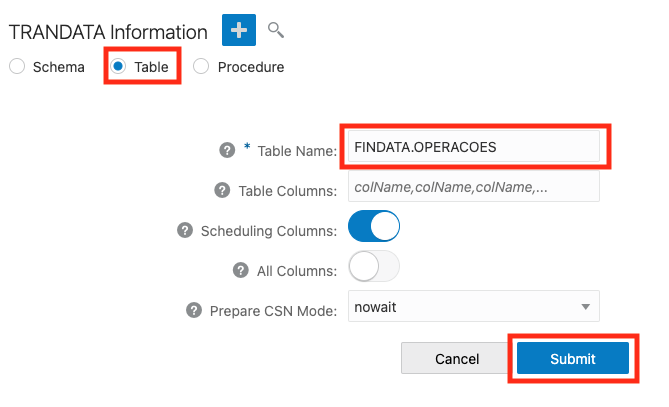Click the Cancel button
This screenshot has width=669, height=407.
[x=457, y=358]
